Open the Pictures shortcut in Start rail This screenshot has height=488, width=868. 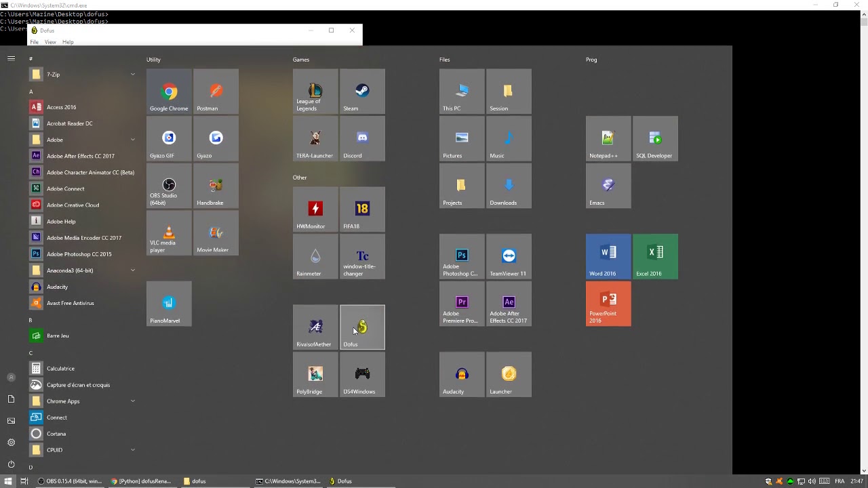pos(11,421)
